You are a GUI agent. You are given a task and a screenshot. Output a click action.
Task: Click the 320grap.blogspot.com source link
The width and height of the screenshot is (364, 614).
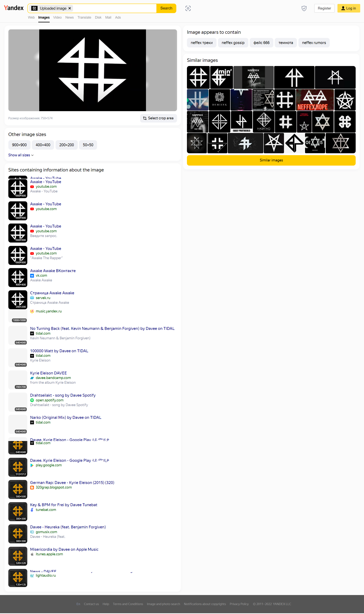[54, 488]
